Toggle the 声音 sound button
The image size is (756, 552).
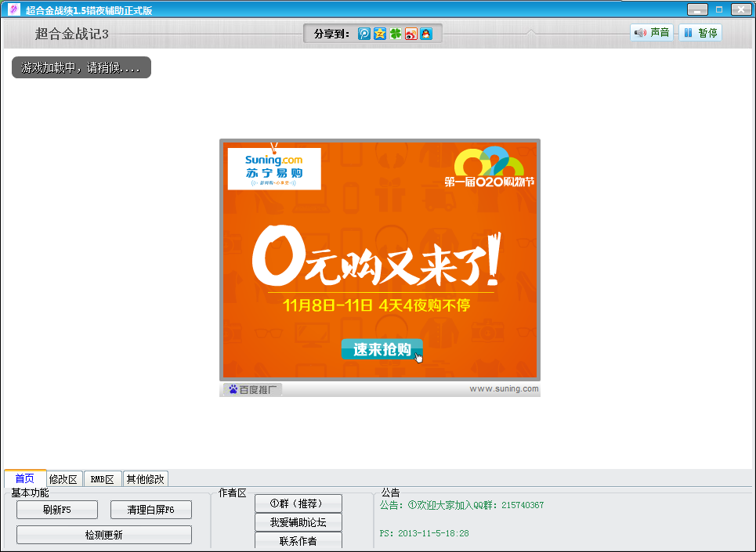click(652, 33)
